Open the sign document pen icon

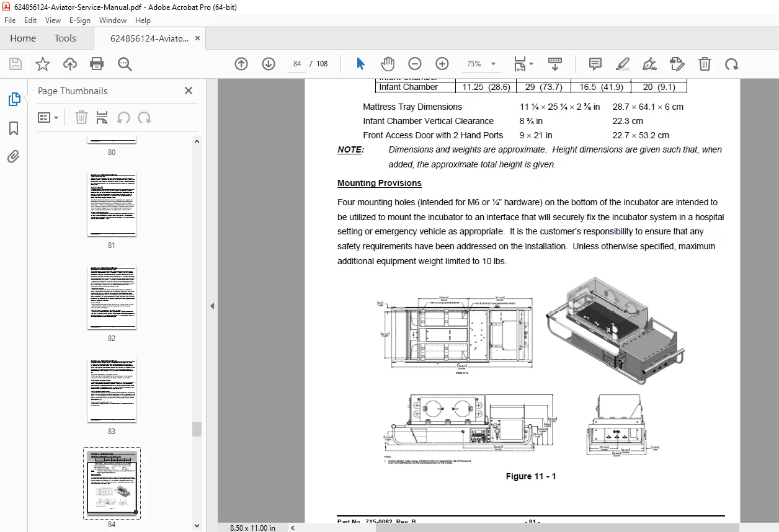[x=649, y=64]
